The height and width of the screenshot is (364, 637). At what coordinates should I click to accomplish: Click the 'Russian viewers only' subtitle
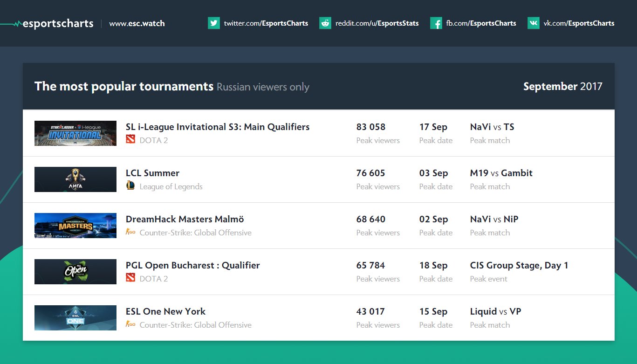(263, 87)
